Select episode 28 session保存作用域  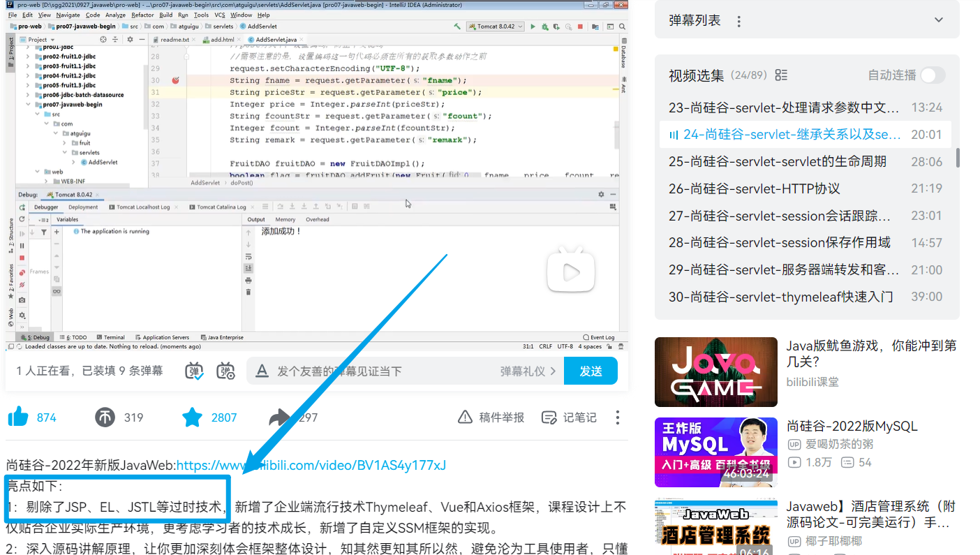coord(806,242)
